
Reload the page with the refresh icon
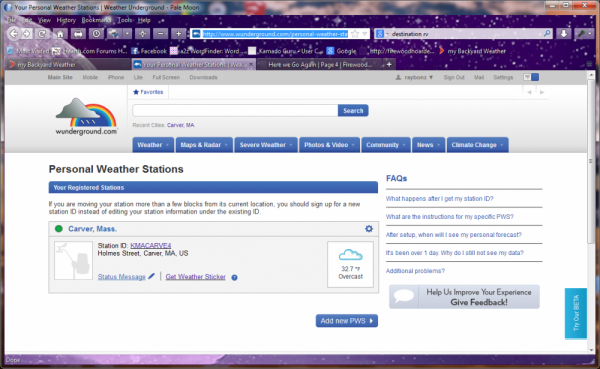click(41, 34)
